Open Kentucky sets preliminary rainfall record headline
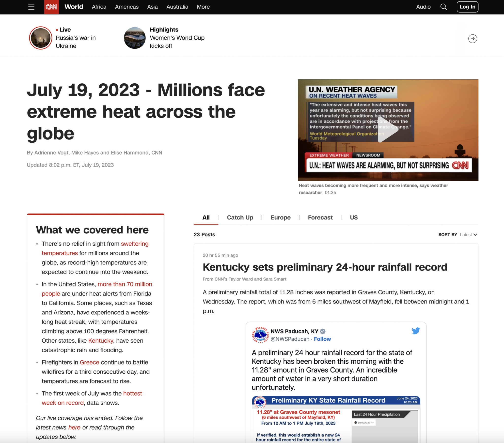504x443 pixels. pos(325,267)
